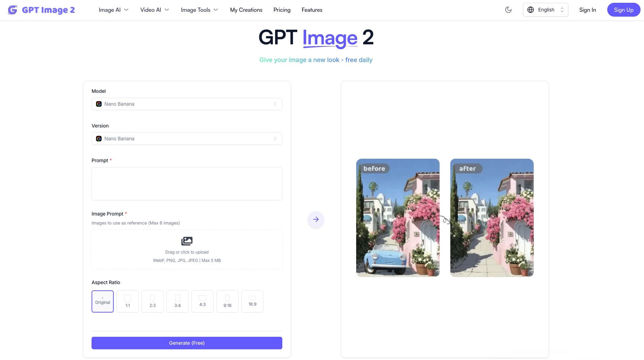
Task: Click the upload images icon
Action: (187, 241)
